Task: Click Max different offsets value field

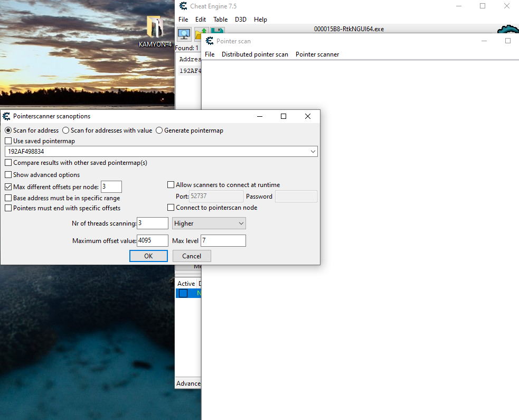Action: click(111, 187)
